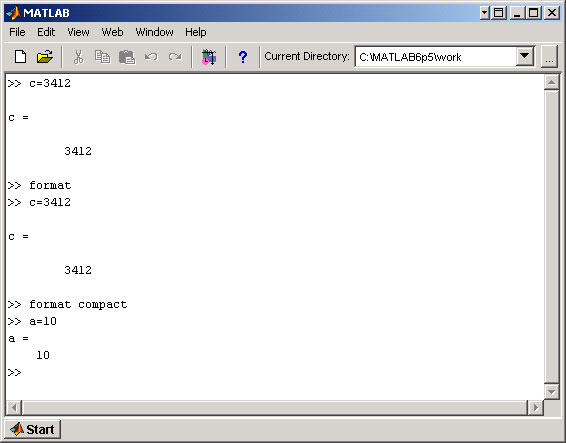
Task: Click the Cut scissors icon
Action: [78, 57]
